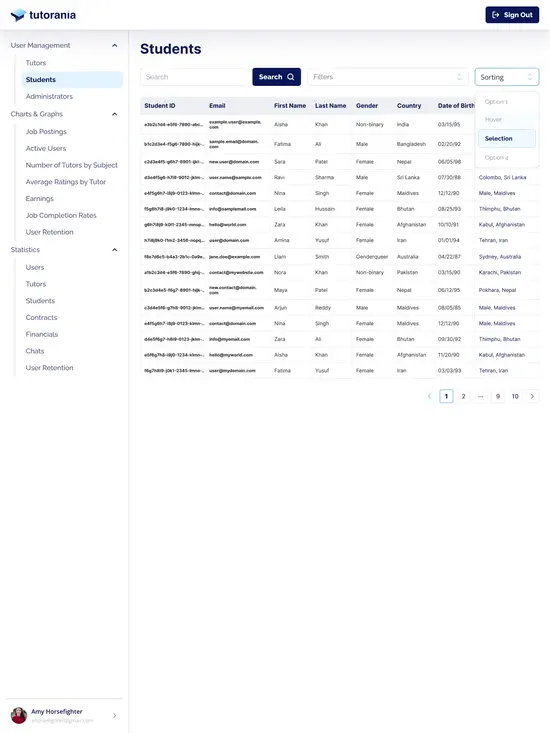Screen dimensions: 550x733
Task: Click the Student ID column header
Action: [160, 106]
